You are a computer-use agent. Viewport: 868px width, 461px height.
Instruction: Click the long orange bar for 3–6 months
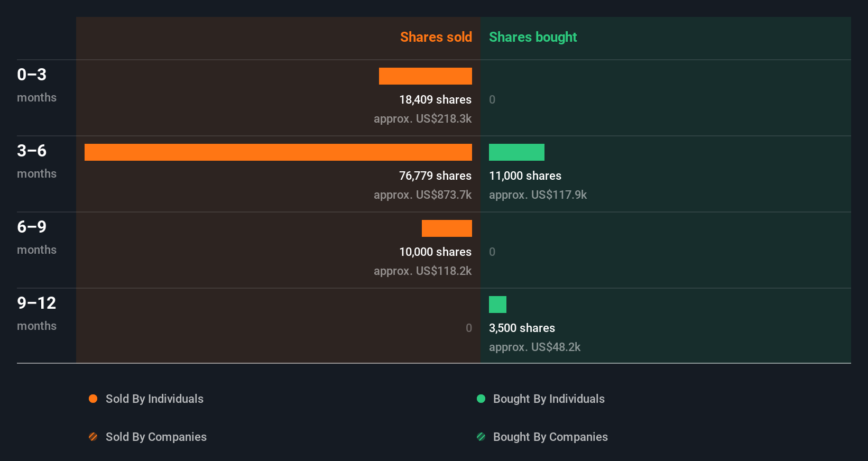(278, 152)
